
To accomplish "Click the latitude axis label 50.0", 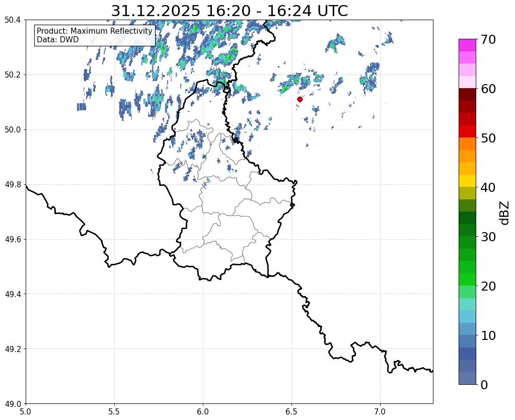I will pyautogui.click(x=13, y=130).
